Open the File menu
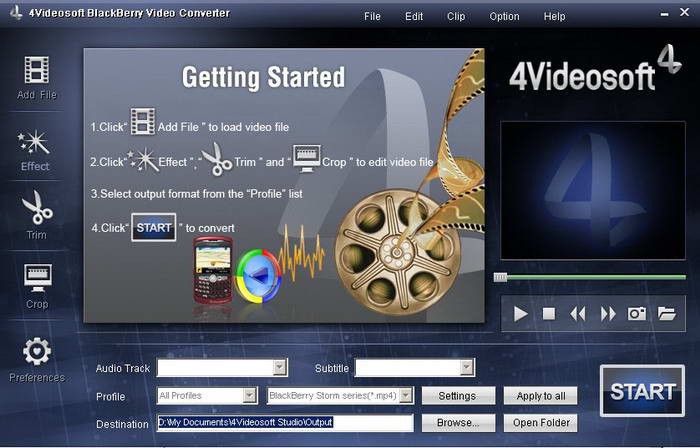 (x=372, y=17)
